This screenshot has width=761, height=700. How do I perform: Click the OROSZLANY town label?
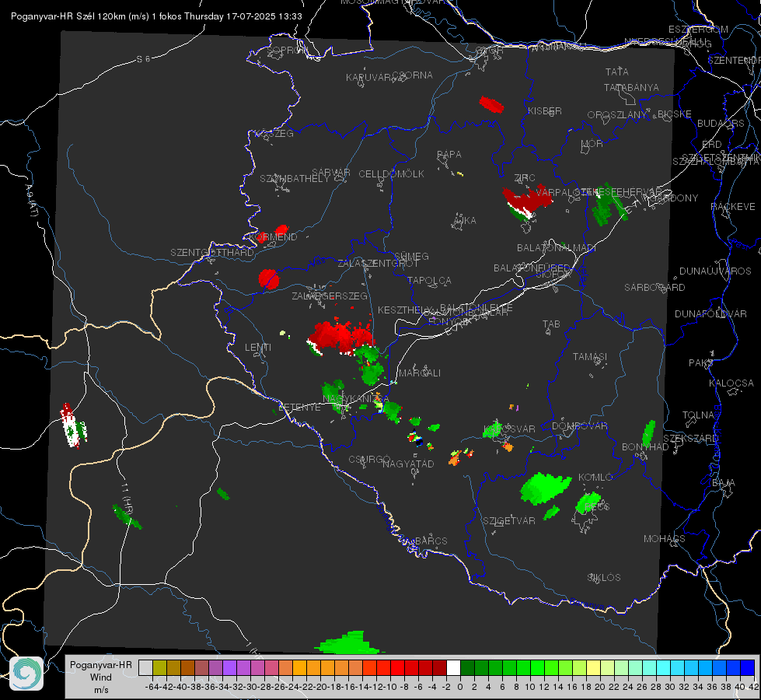[617, 114]
